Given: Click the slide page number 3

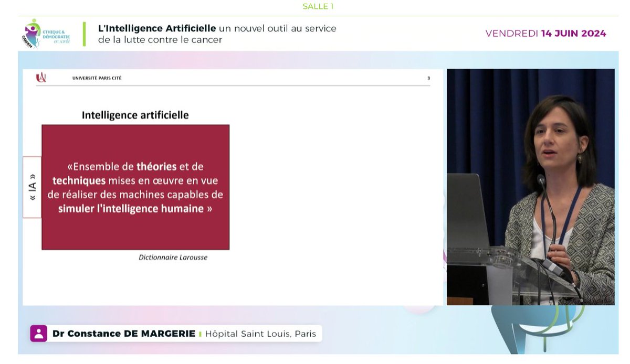Looking at the screenshot, I should (428, 78).
